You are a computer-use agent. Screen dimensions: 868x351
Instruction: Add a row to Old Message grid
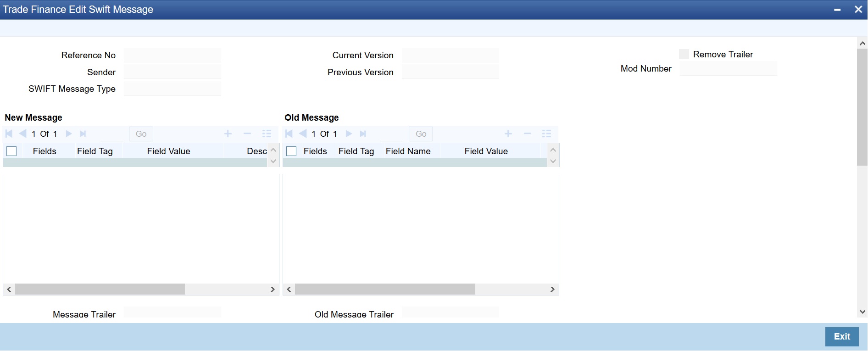(508, 134)
